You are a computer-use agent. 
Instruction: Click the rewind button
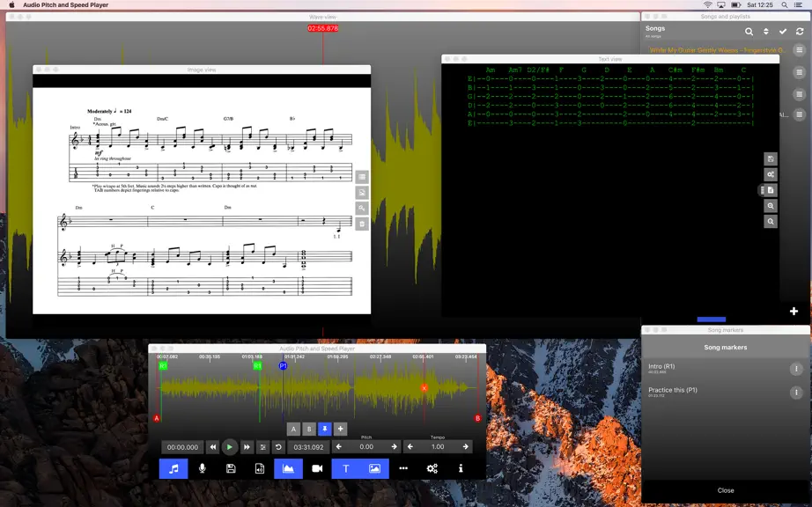(x=212, y=447)
